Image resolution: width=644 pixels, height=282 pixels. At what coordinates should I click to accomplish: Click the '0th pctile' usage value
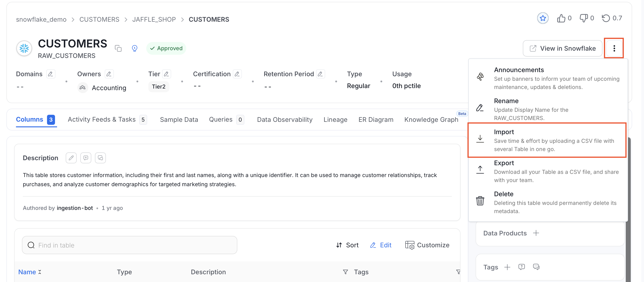pos(406,86)
